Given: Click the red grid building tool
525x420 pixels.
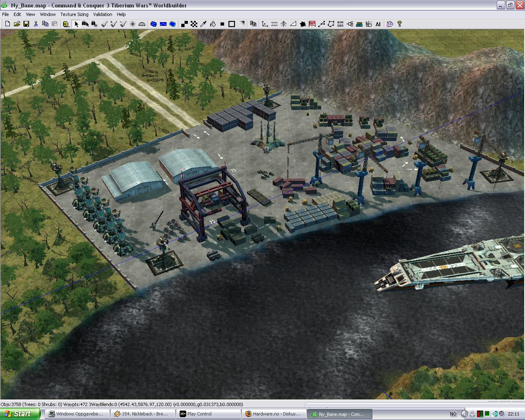Looking at the screenshot, I should (x=312, y=24).
